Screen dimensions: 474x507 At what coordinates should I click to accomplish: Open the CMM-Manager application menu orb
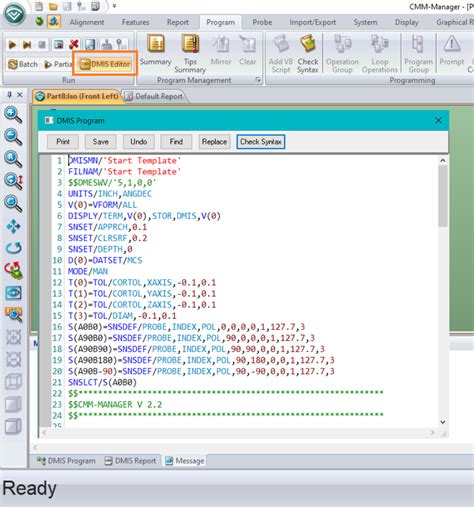[x=14, y=14]
